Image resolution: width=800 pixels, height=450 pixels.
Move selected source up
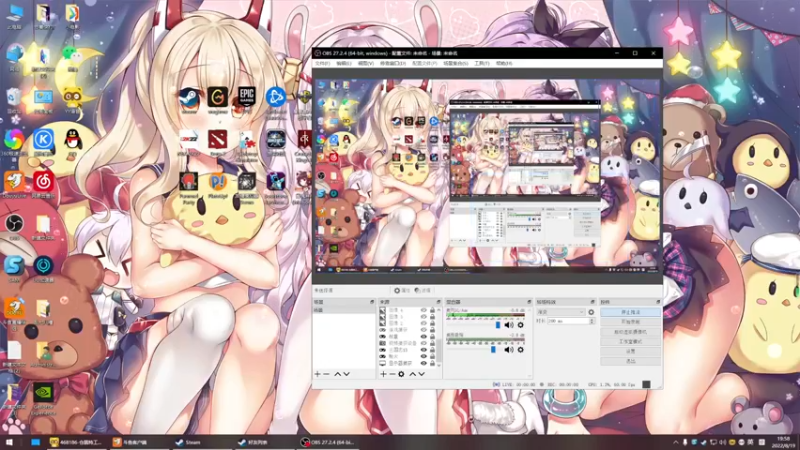point(413,374)
